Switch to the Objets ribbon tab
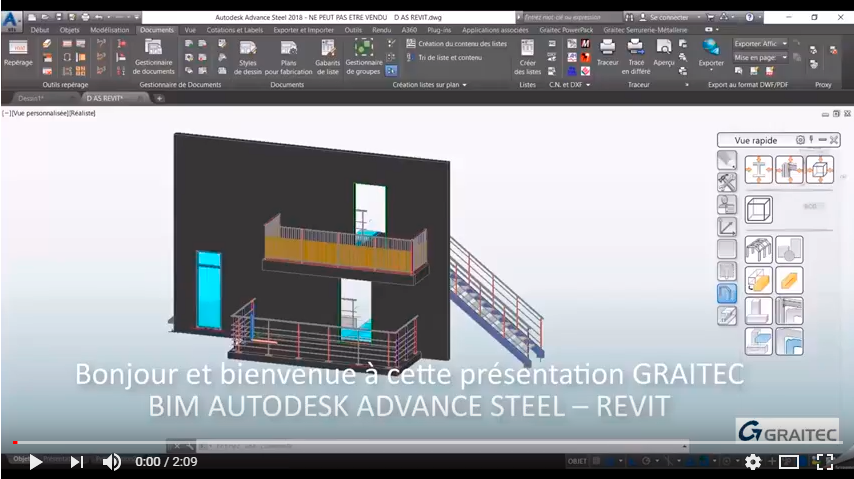The image size is (854, 479). (x=69, y=30)
